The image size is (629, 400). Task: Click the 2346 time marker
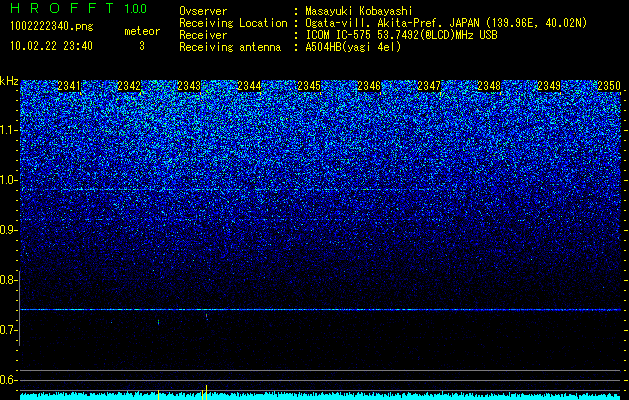pyautogui.click(x=369, y=86)
